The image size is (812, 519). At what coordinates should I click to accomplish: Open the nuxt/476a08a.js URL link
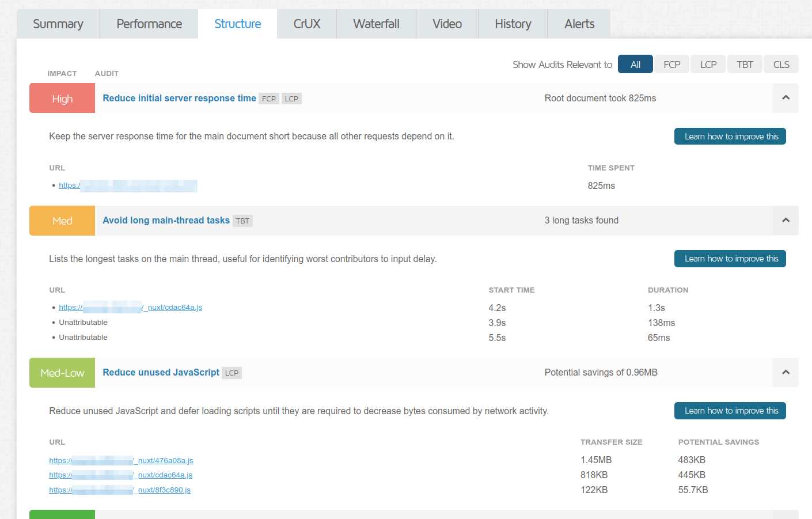click(121, 461)
